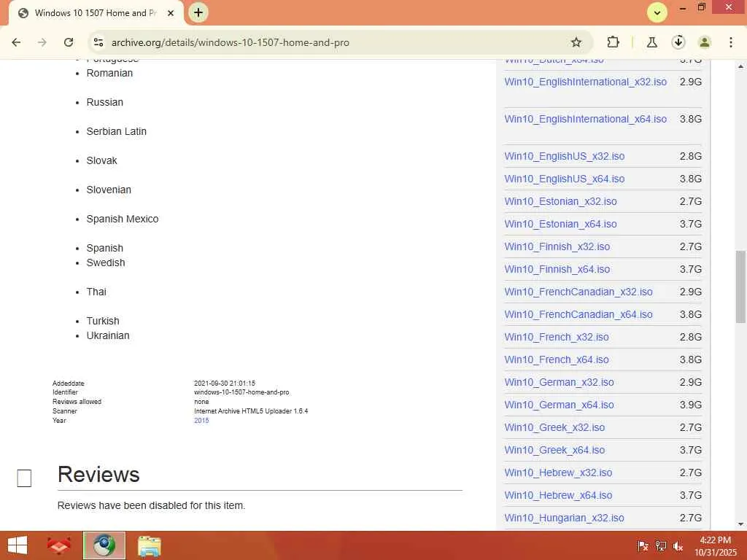The image size is (747, 560).
Task: Download Win10_EnglishInternational_x64.iso
Action: click(586, 119)
